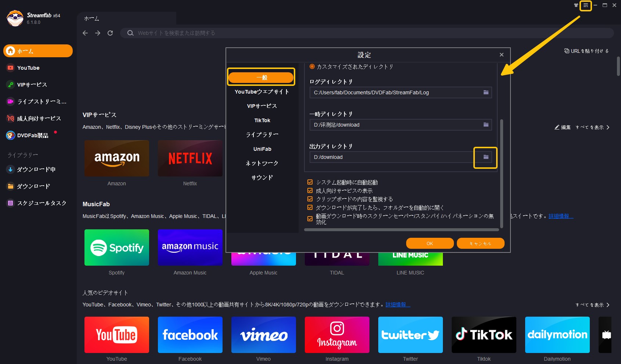Click the settings dialog horizontal scrollbar
The image size is (621, 364).
[401, 230]
